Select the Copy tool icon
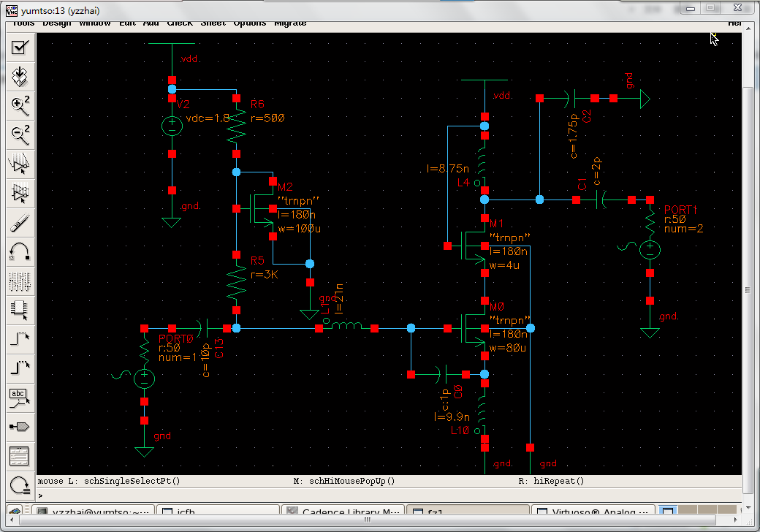 click(x=20, y=193)
